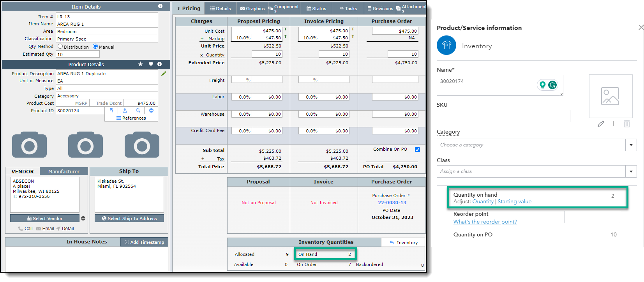The image size is (644, 282).
Task: Click the second camera image placeholder
Action: tap(85, 145)
